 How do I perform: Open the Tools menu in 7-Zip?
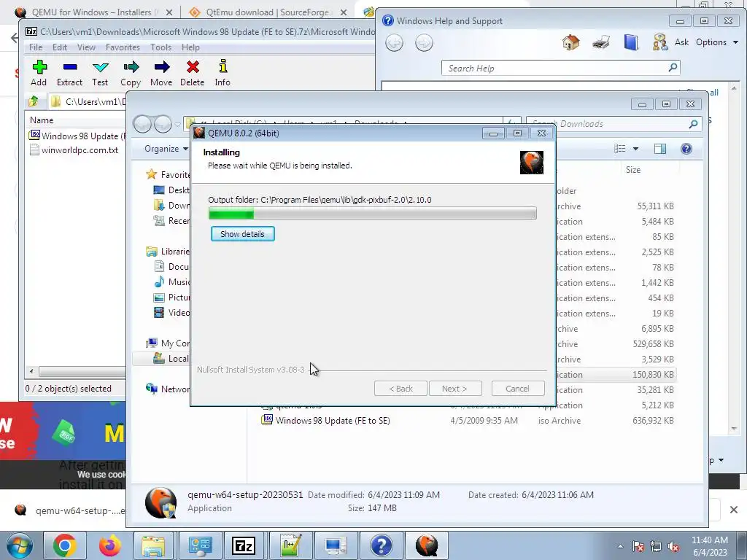[x=161, y=47]
